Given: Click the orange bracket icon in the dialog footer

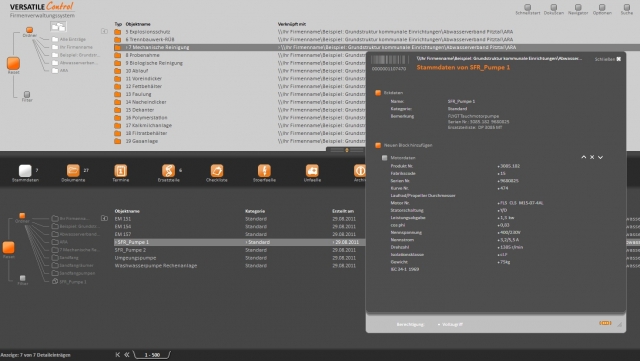Looking at the screenshot, I should click(x=605, y=323).
